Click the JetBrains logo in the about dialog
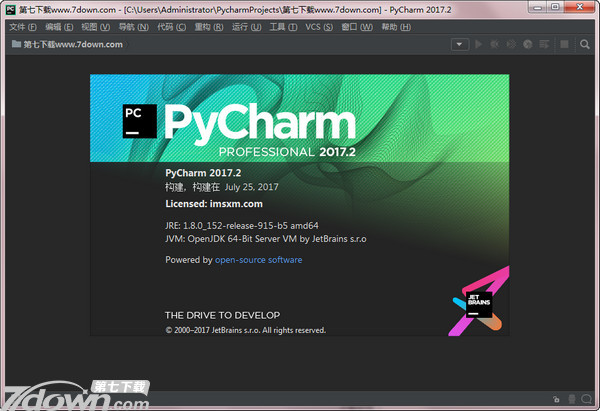Image resolution: width=600 pixels, height=411 pixels. 479,305
